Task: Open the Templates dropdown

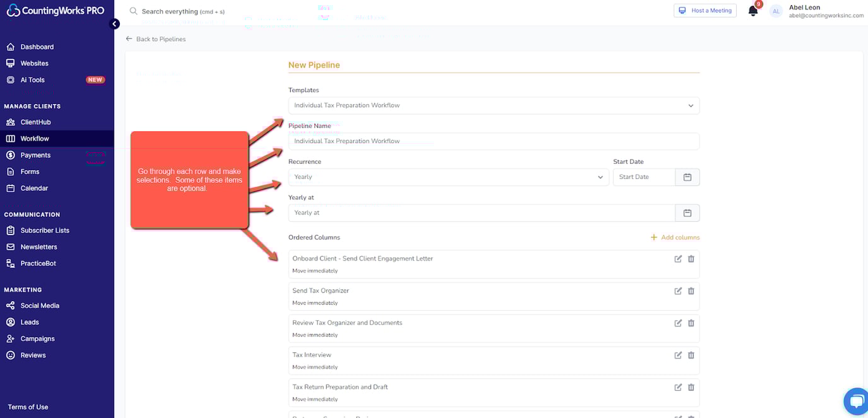Action: click(495, 105)
